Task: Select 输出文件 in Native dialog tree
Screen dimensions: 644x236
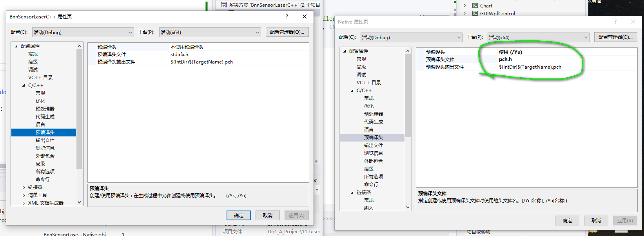Action: click(x=374, y=145)
